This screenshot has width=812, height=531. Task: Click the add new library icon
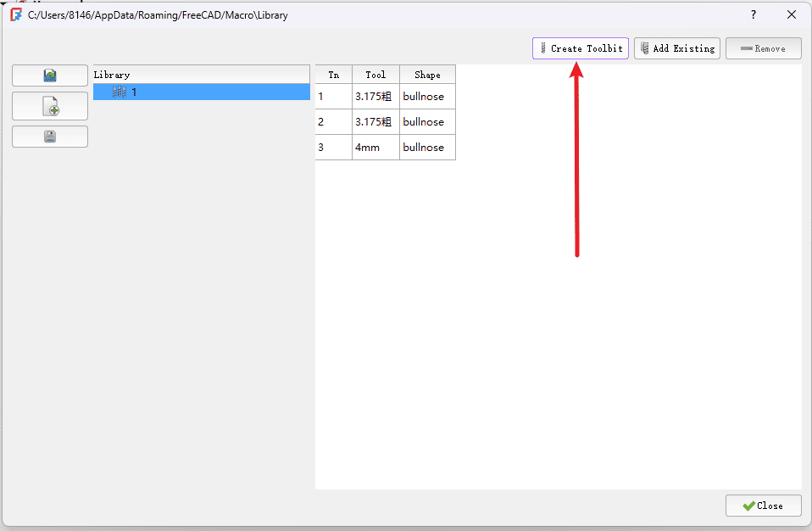50,106
